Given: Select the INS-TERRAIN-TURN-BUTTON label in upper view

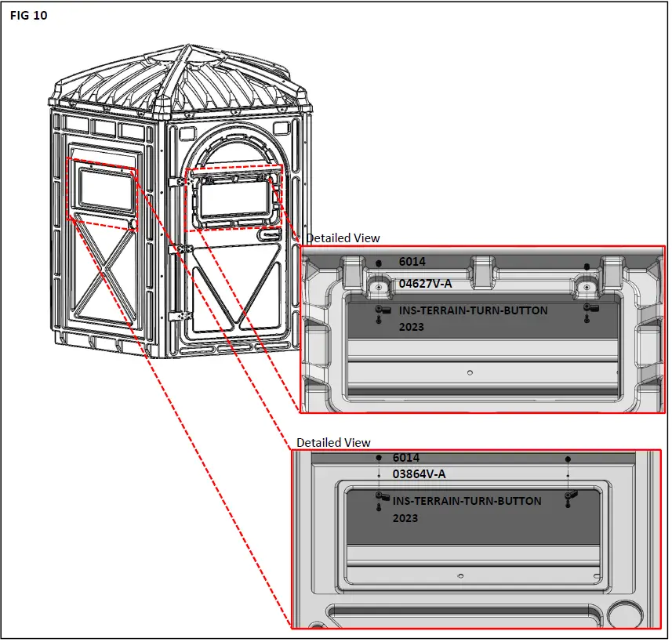Looking at the screenshot, I should point(474,310).
